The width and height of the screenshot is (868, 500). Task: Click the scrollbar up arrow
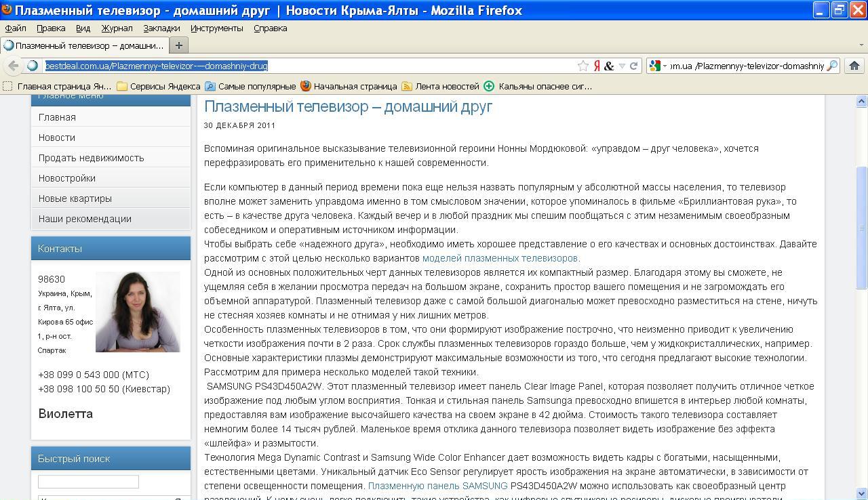(861, 102)
